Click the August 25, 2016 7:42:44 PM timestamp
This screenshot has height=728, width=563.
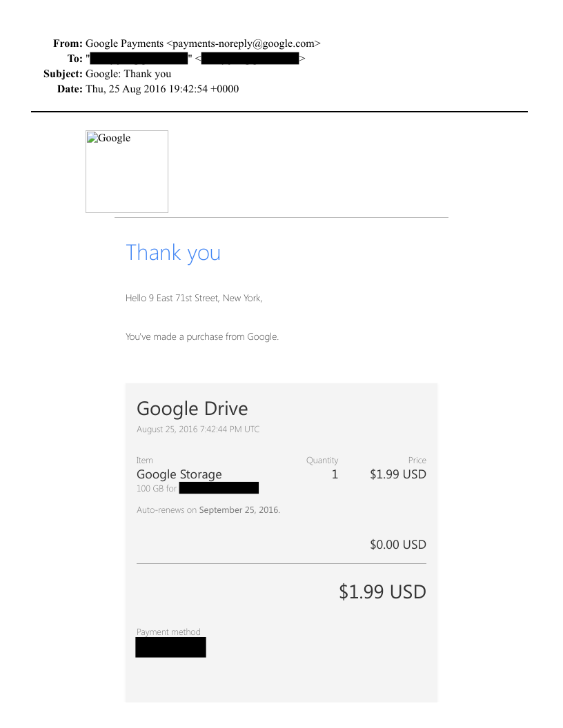point(198,429)
